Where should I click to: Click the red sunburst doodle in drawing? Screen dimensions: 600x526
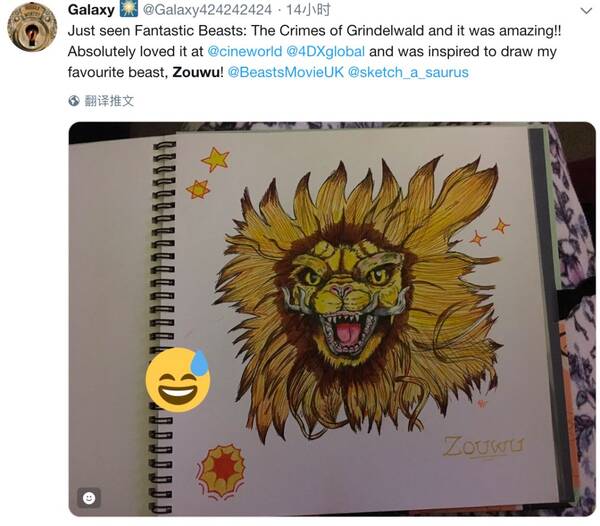221,470
